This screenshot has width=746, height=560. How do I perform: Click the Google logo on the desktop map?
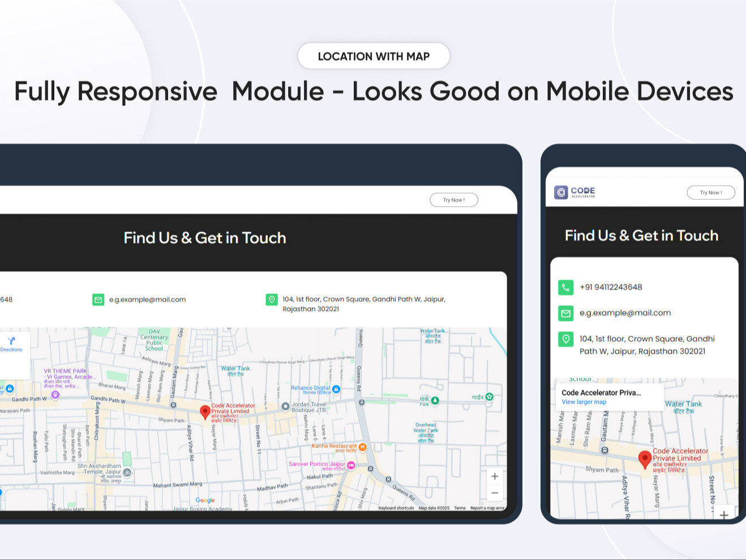point(204,501)
